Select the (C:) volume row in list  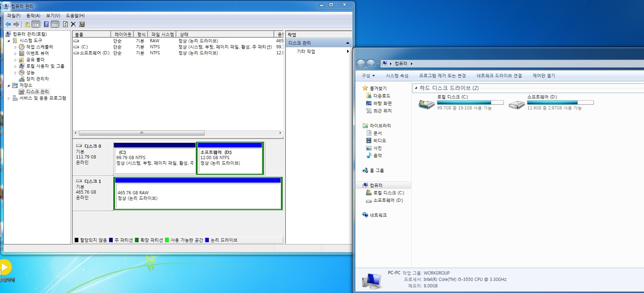[178, 47]
